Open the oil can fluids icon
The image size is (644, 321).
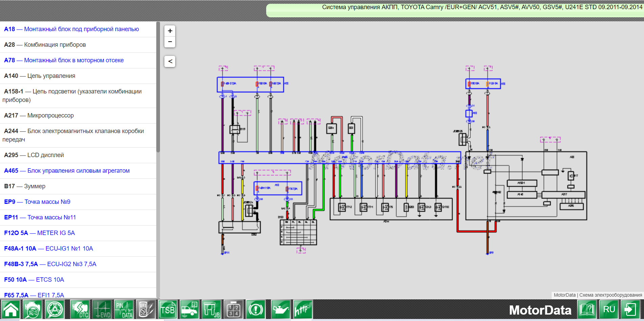point(280,309)
